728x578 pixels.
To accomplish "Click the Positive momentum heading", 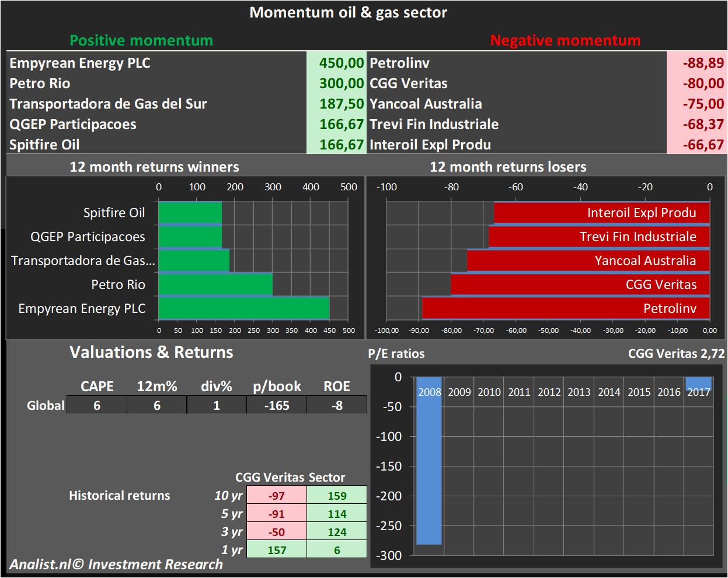I will click(141, 40).
